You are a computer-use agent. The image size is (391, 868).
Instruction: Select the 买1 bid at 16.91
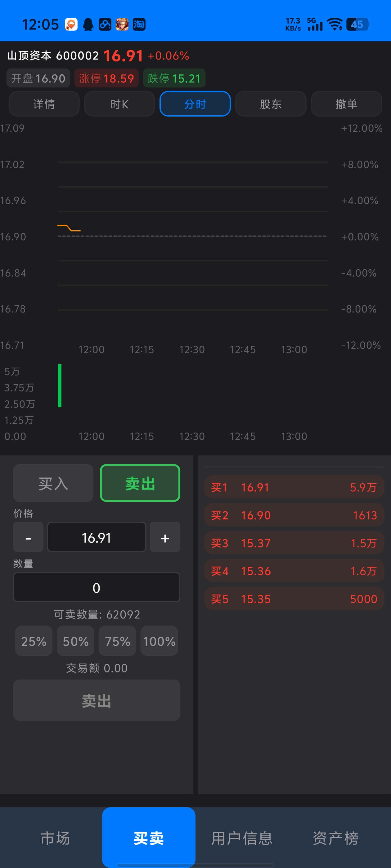pos(294,487)
